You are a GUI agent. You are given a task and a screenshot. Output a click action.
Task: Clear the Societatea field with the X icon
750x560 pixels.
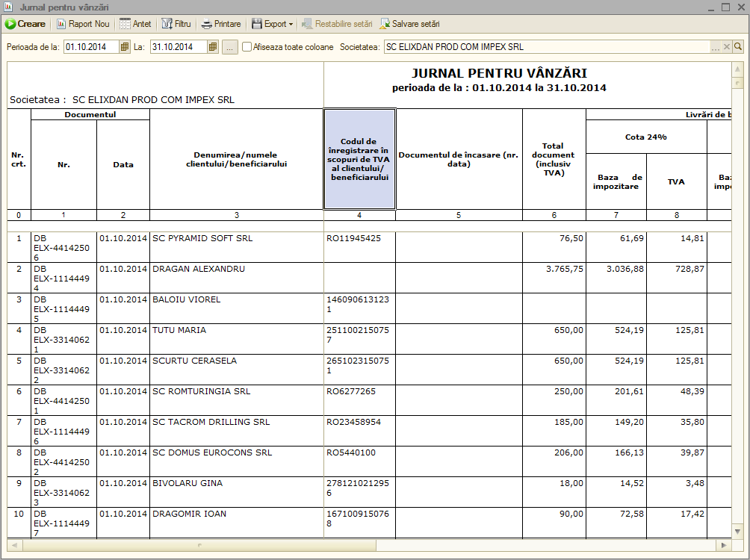[727, 46]
